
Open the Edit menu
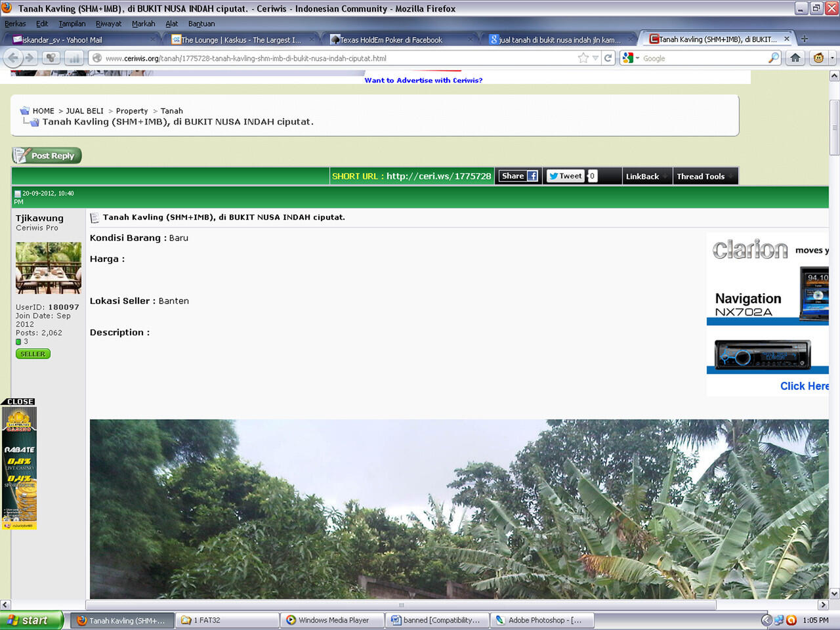(x=42, y=24)
